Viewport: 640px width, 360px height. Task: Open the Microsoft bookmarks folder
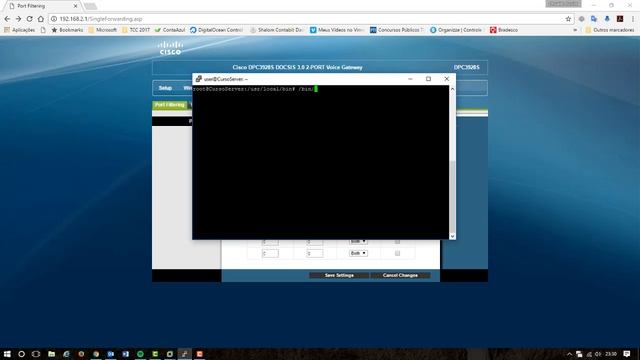coord(102,30)
